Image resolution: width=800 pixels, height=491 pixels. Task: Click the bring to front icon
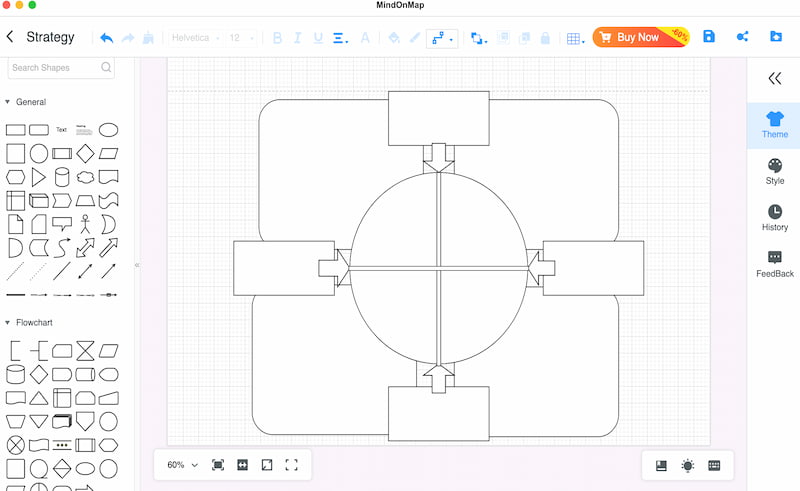503,38
